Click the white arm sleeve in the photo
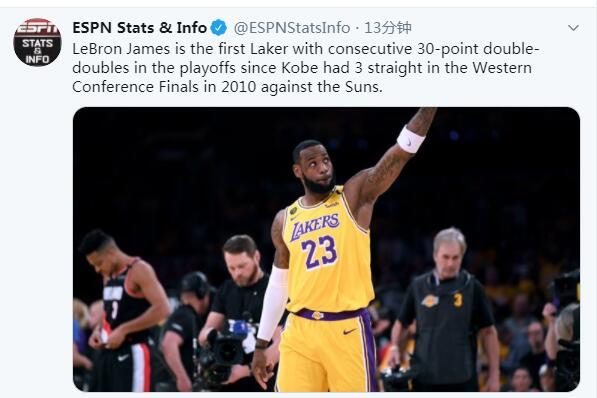Screen dimensions: 597x398 (273, 303)
